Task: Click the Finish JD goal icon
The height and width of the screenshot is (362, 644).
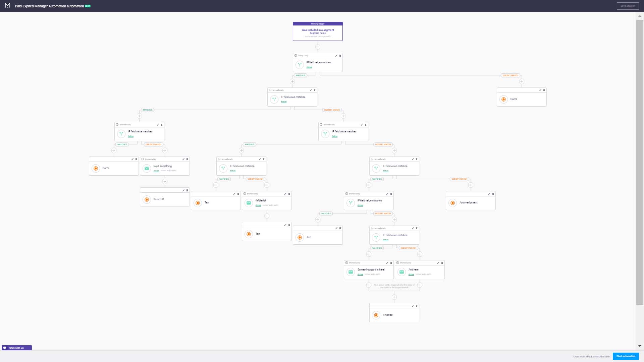Action: point(147,199)
